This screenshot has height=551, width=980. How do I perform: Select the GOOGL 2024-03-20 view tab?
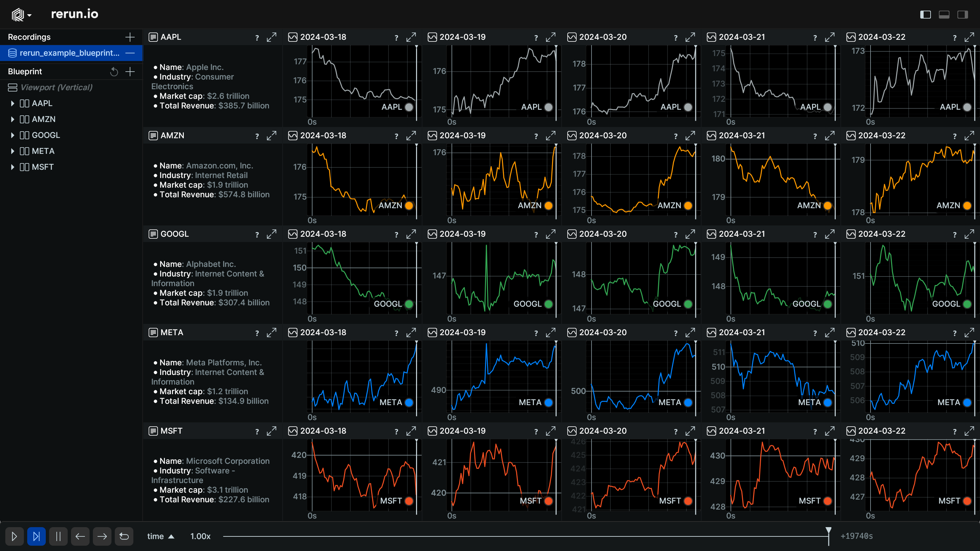(596, 234)
